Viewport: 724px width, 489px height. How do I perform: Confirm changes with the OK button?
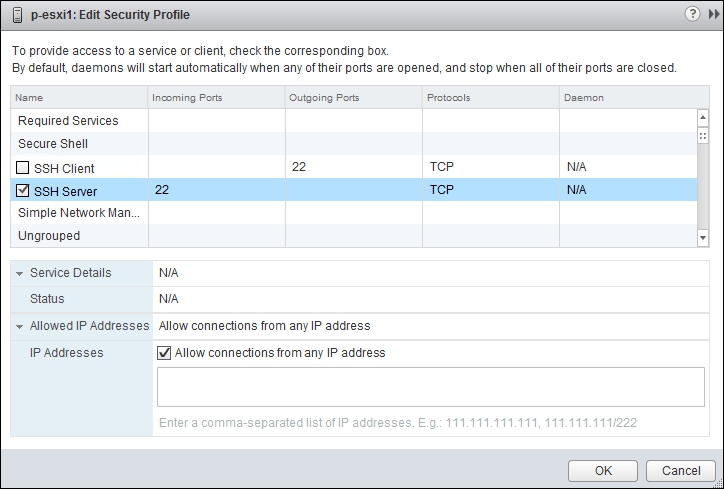pos(603,471)
